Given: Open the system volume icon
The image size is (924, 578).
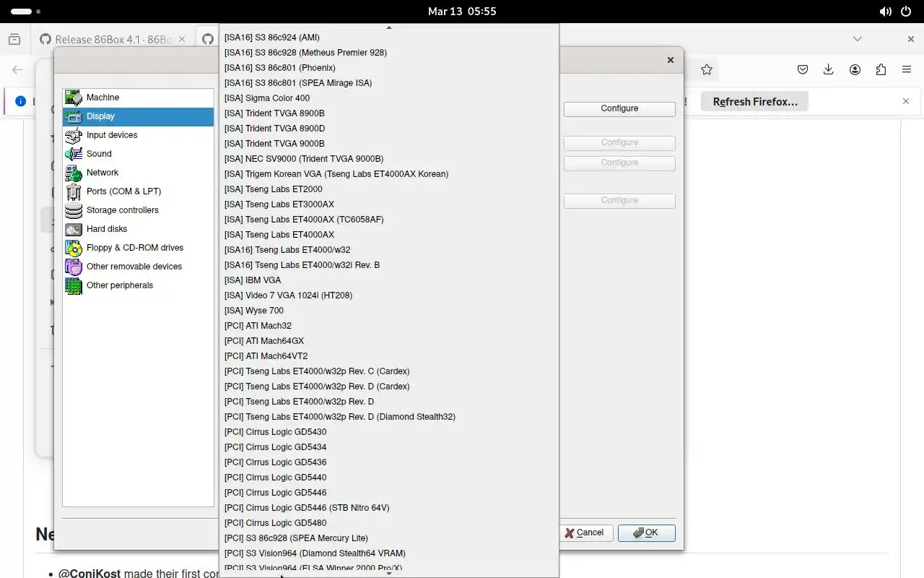Looking at the screenshot, I should [x=886, y=12].
